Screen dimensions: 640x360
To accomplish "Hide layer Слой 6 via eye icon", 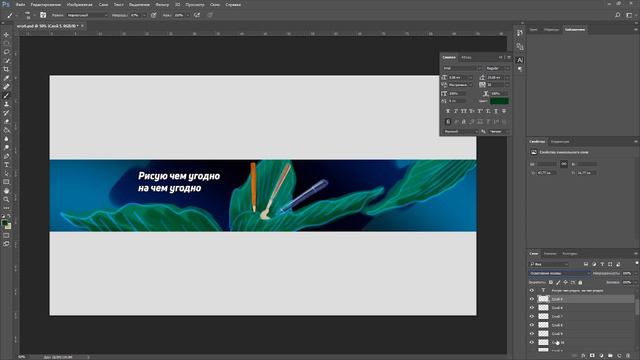I will (532, 308).
